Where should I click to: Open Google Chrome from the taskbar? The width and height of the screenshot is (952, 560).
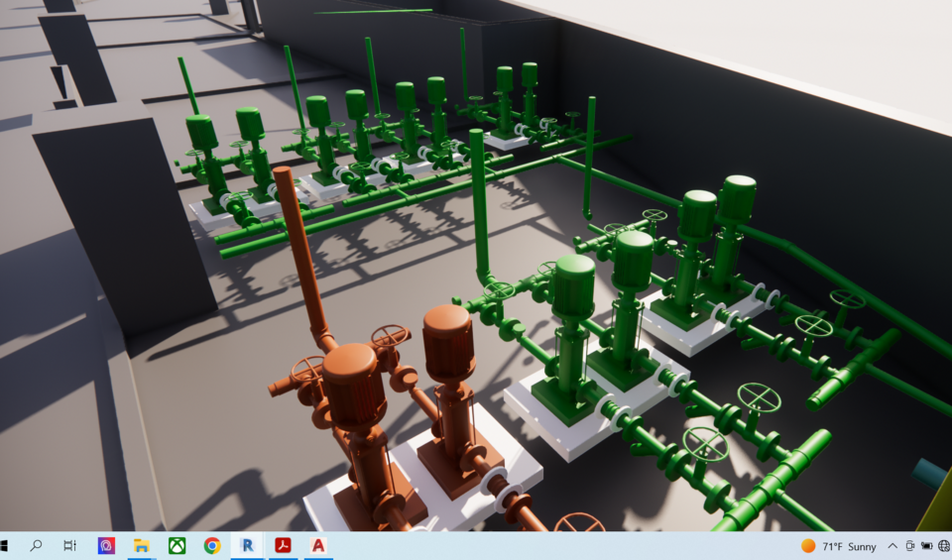[212, 545]
